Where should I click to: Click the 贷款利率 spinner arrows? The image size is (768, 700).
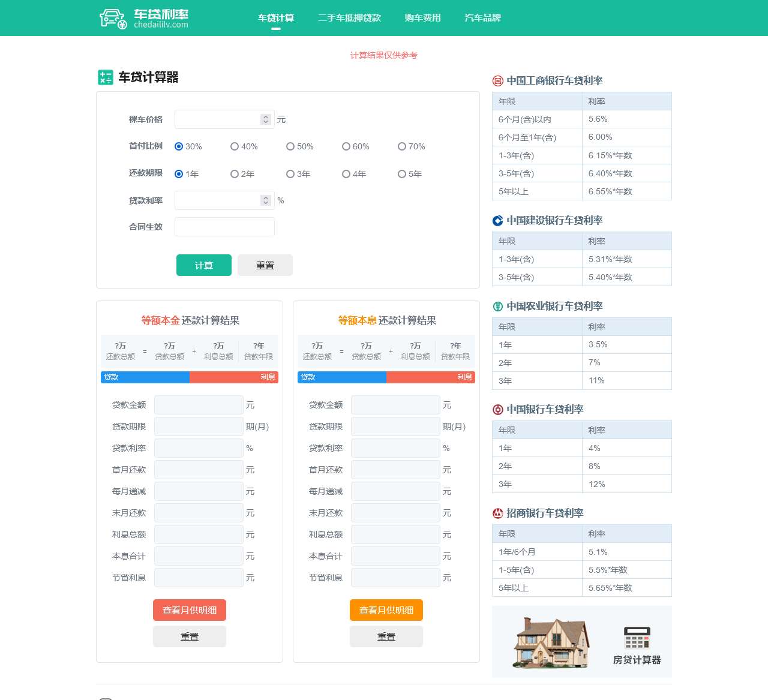[266, 200]
